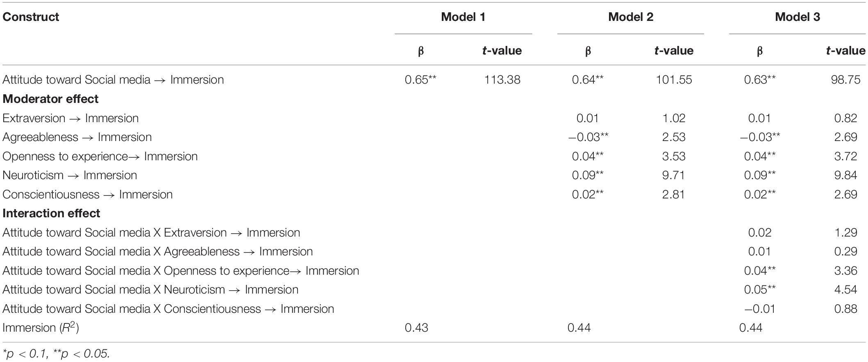
Task: Click the Construct column header
Action: (x=31, y=17)
